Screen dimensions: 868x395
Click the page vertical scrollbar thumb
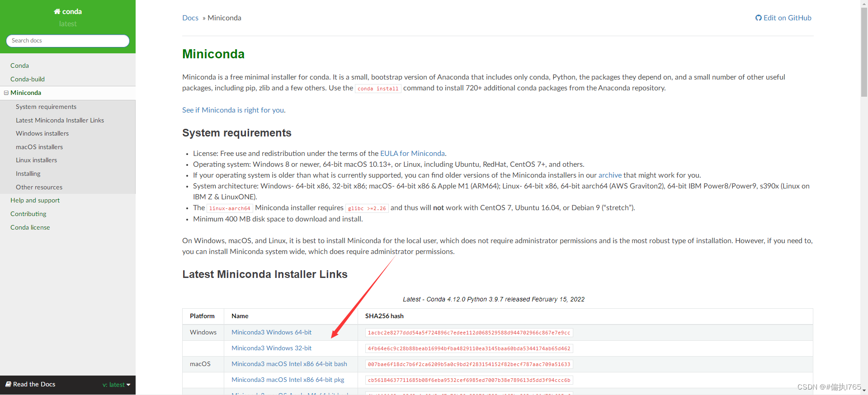tap(864, 52)
